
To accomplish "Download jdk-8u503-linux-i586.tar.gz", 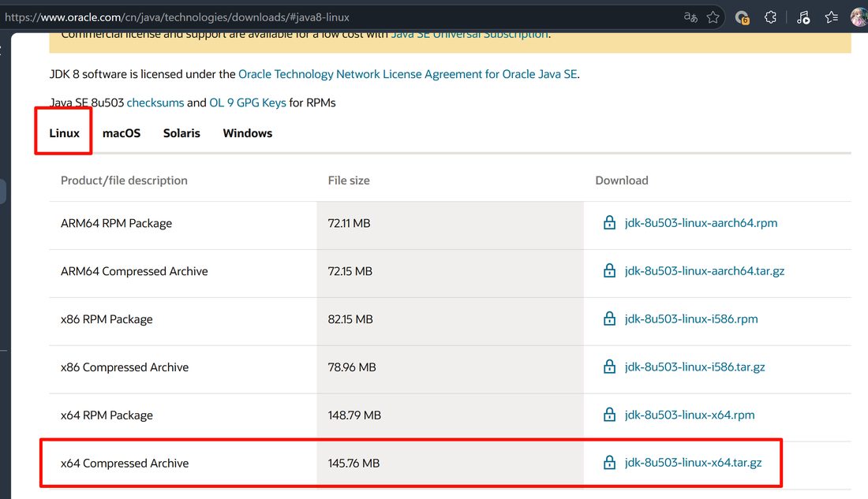I will (694, 367).
